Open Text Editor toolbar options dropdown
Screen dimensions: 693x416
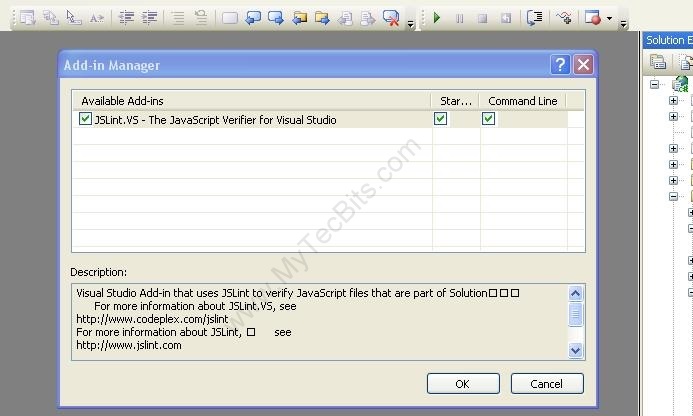tap(411, 23)
